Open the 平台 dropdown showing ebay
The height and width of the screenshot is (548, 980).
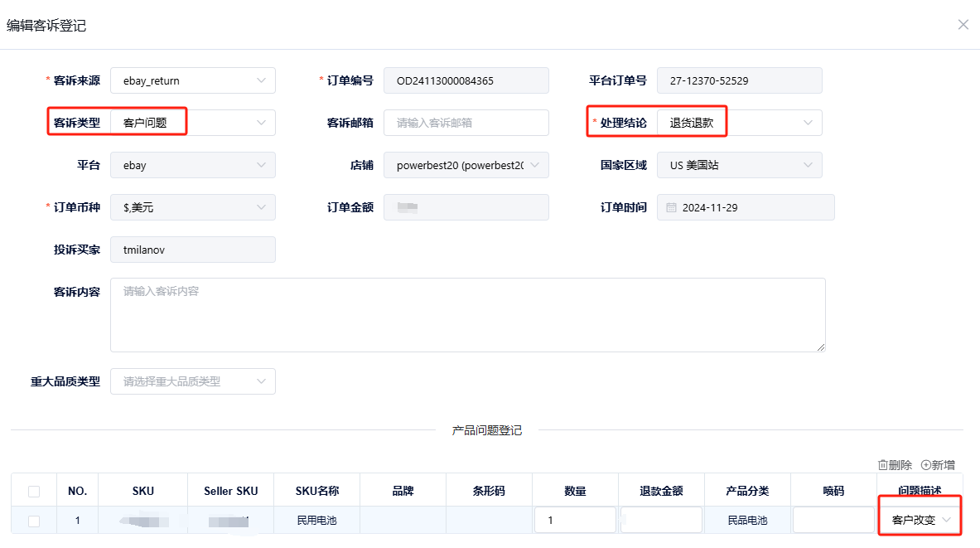[192, 165]
